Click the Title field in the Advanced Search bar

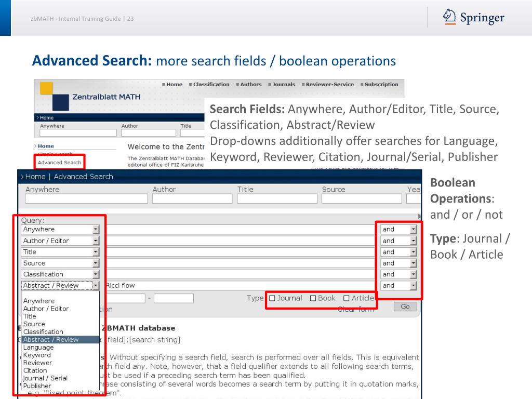point(277,199)
